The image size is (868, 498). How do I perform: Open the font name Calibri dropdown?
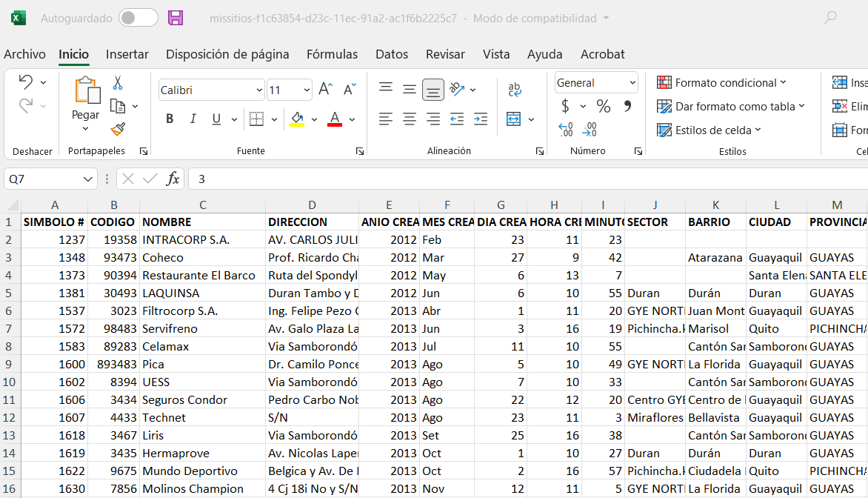(259, 90)
